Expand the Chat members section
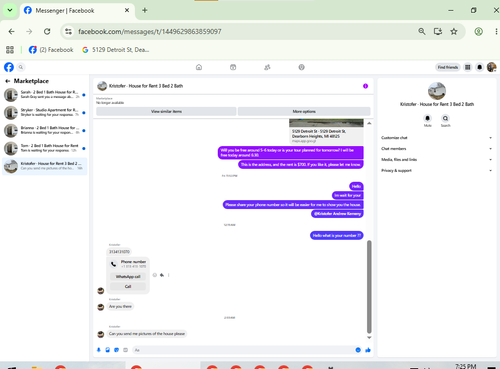This screenshot has height=369, width=500. click(x=436, y=149)
